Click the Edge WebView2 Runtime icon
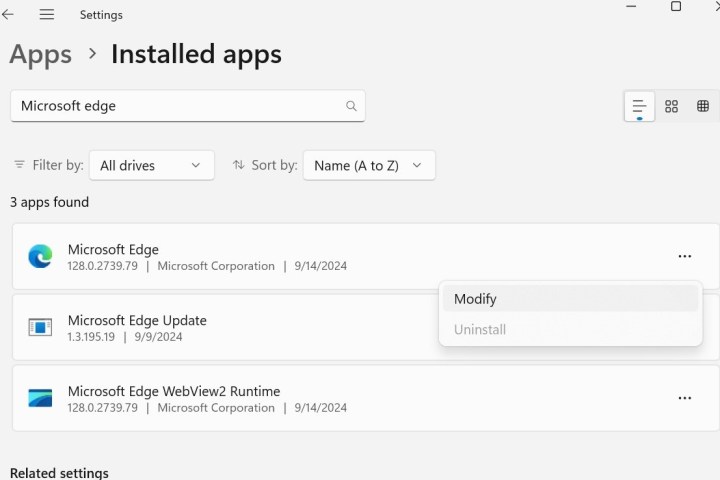The height and width of the screenshot is (480, 720). 40,398
